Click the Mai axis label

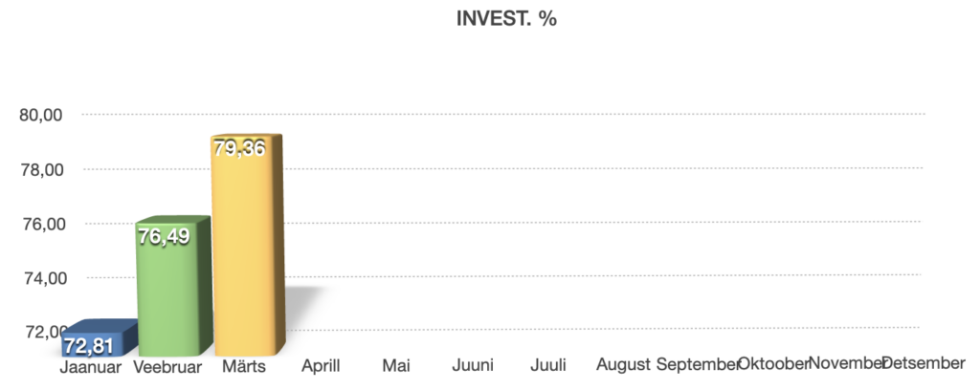click(396, 366)
